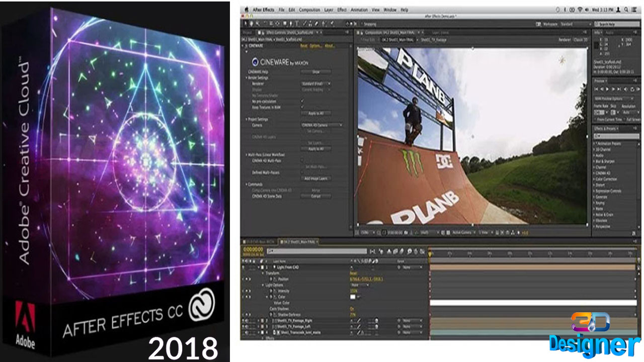
Task: Open the Layer menu
Action: [x=329, y=10]
